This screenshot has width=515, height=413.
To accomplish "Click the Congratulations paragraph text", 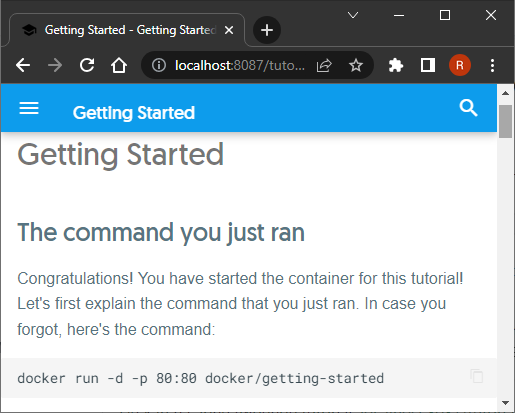I will pyautogui.click(x=240, y=304).
